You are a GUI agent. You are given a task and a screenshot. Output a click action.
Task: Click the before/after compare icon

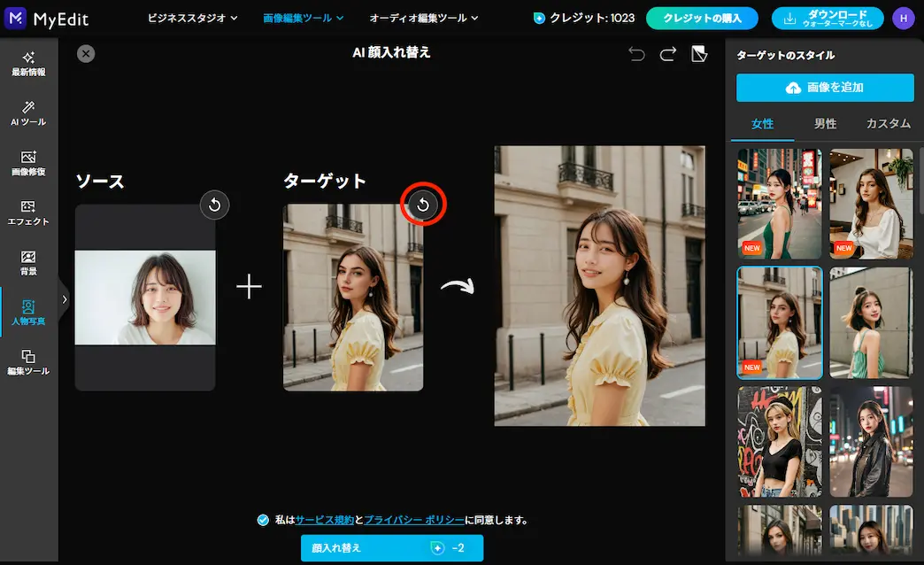coord(699,53)
